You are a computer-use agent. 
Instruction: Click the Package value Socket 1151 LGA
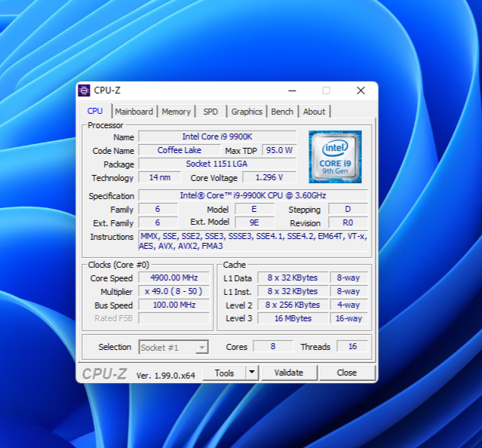[217, 164]
